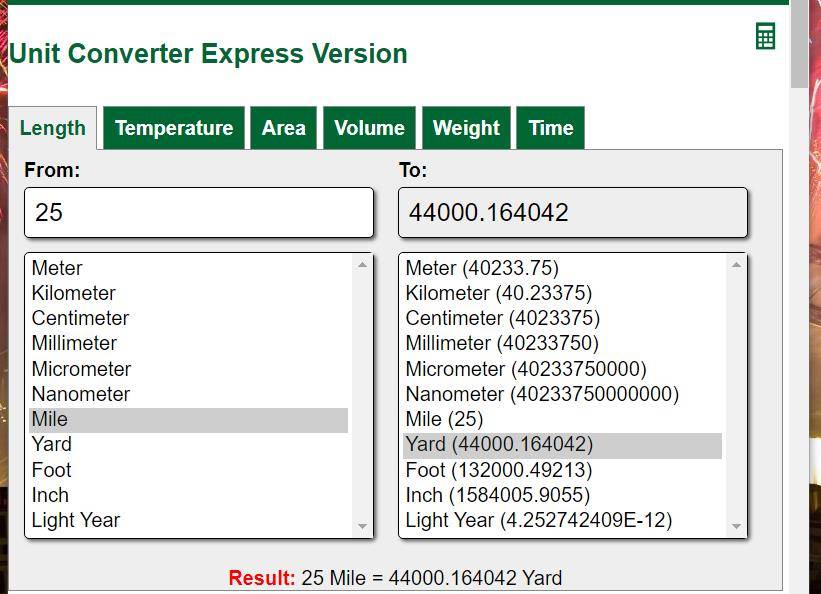Pick Micrometer in the From list
The height and width of the screenshot is (594, 821).
click(x=188, y=369)
